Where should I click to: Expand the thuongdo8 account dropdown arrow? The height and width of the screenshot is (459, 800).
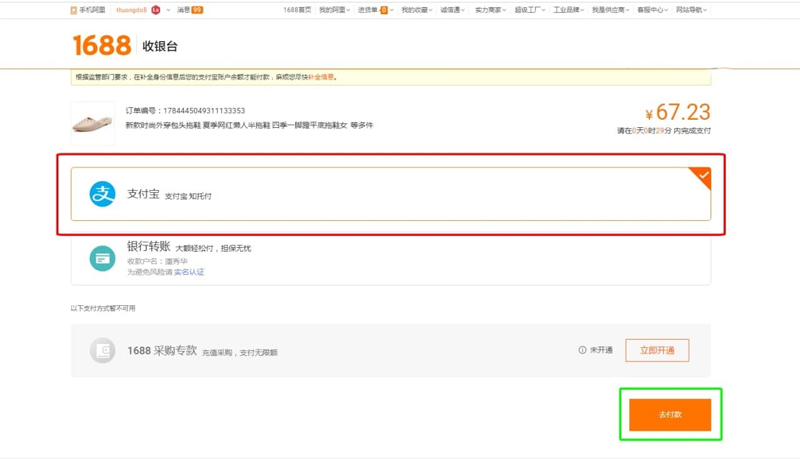[x=168, y=10]
